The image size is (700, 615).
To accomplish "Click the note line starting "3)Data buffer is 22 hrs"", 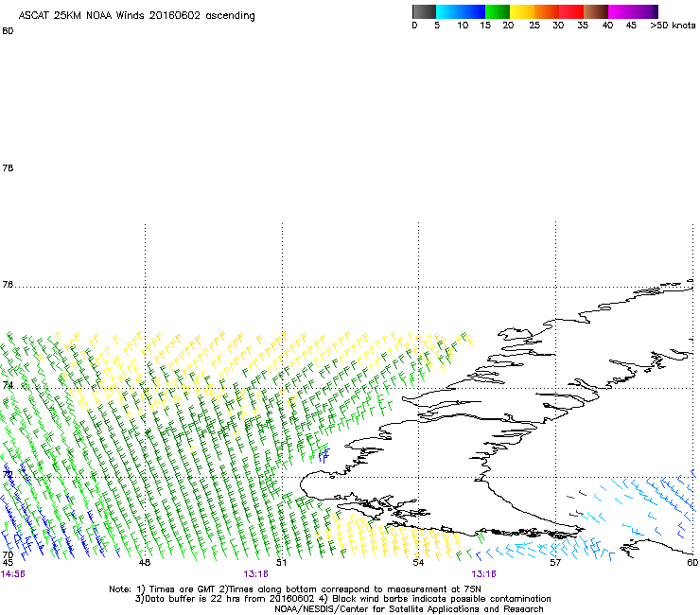I will point(342,599).
